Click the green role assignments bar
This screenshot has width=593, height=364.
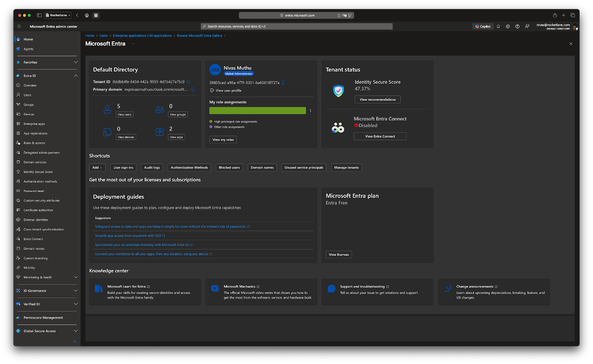tap(258, 110)
